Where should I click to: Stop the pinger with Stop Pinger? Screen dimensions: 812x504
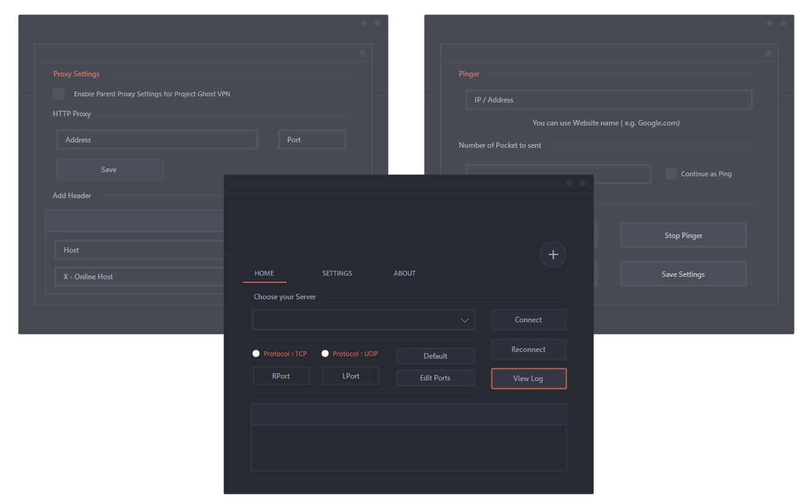683,235
